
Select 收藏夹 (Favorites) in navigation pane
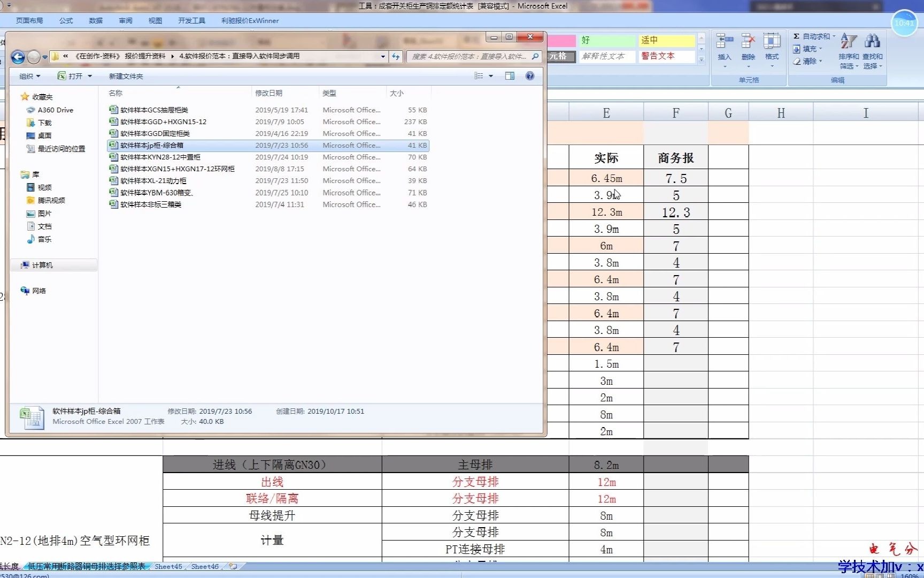point(42,97)
